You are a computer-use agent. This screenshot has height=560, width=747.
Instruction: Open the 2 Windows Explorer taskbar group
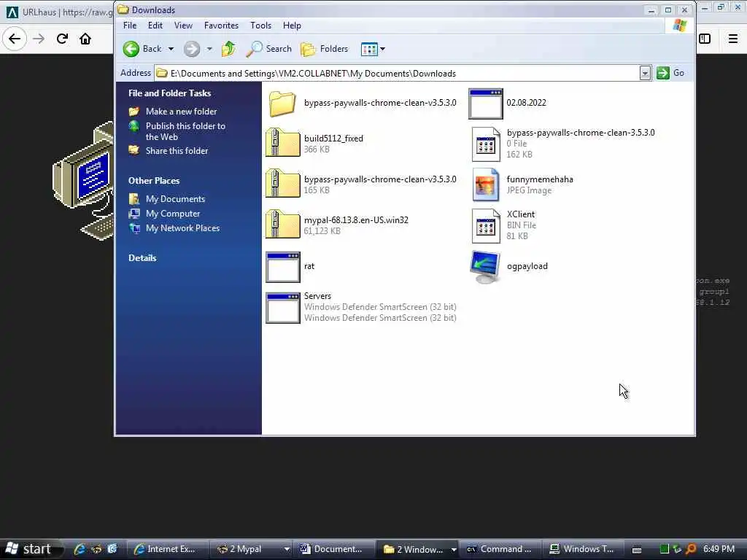(x=417, y=549)
